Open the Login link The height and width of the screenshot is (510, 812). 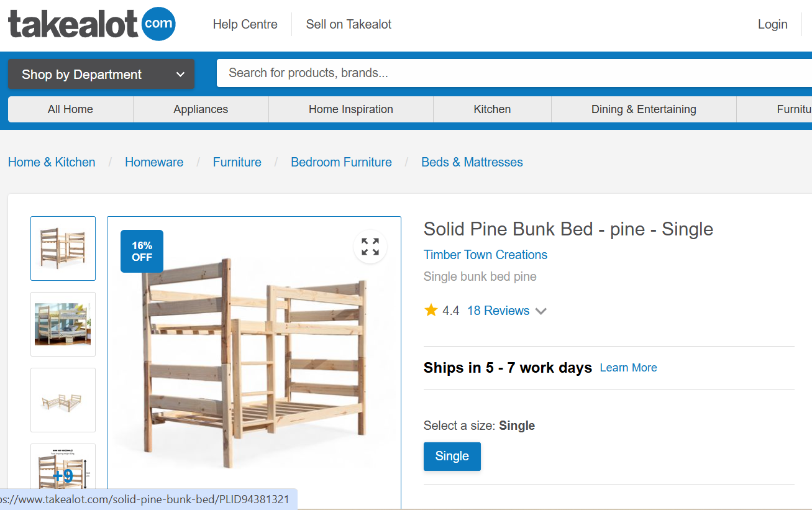click(x=772, y=24)
